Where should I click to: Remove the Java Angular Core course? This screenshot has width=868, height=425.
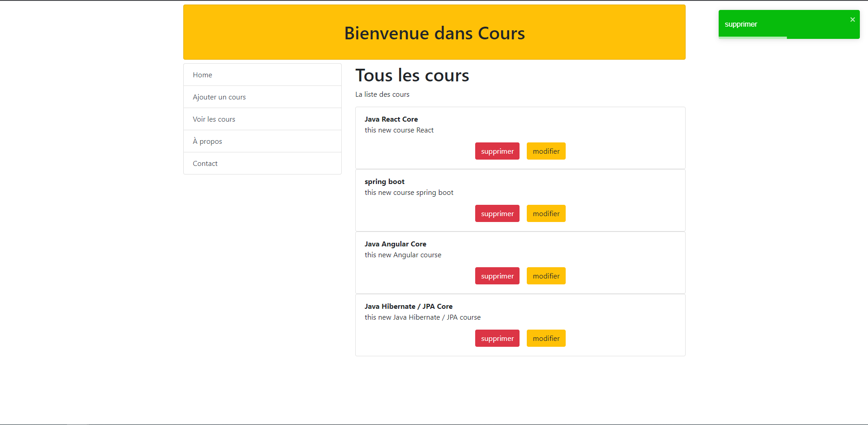tap(497, 276)
